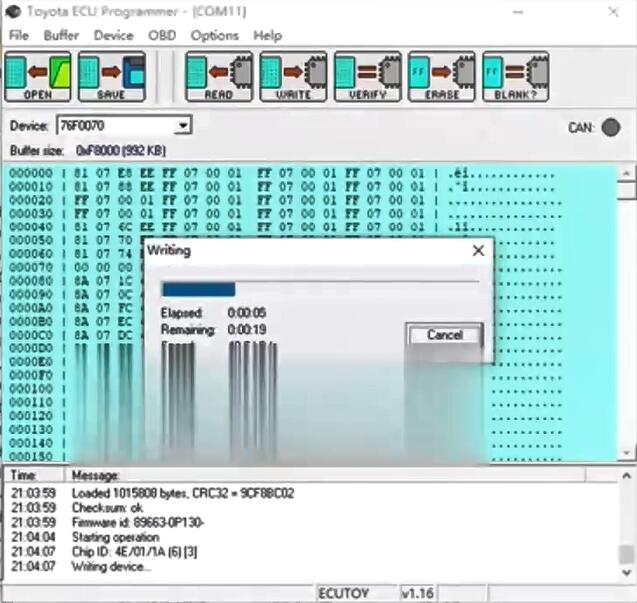Click the Elapsed time value 0:00:05
This screenshot has width=637, height=603.
247,312
